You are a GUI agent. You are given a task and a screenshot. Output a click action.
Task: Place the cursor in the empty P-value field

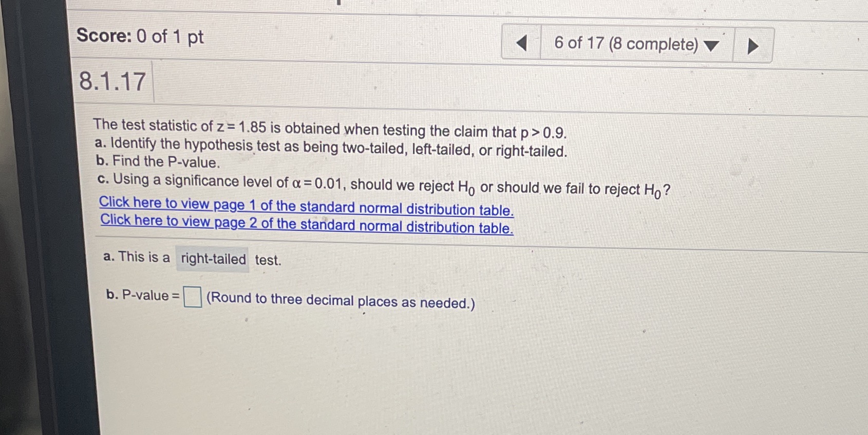click(191, 297)
